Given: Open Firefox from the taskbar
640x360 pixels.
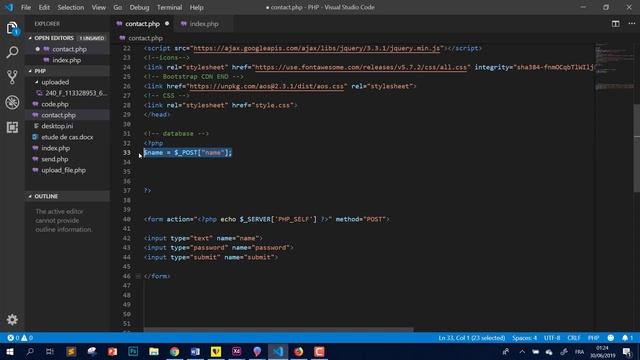Looking at the screenshot, I should pos(299,351).
